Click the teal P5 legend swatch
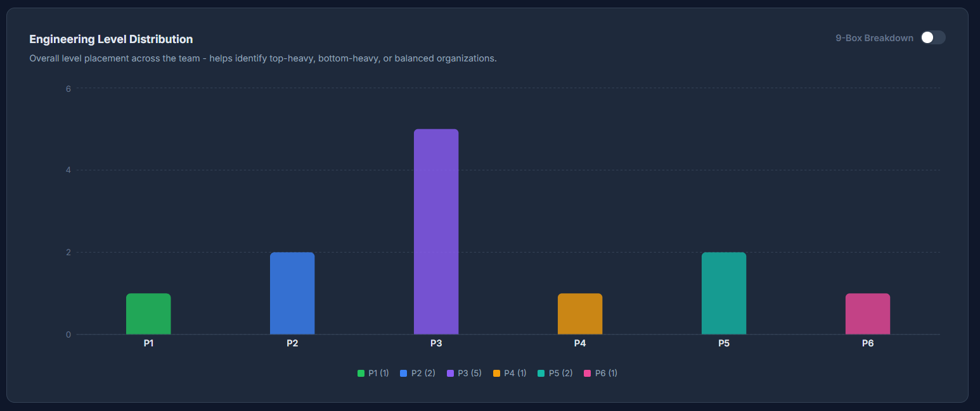 tap(541, 372)
